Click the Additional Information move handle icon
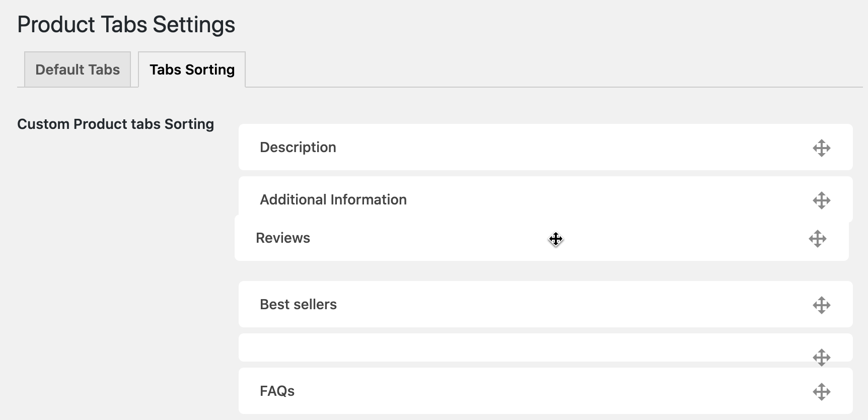This screenshot has height=420, width=868. (821, 200)
